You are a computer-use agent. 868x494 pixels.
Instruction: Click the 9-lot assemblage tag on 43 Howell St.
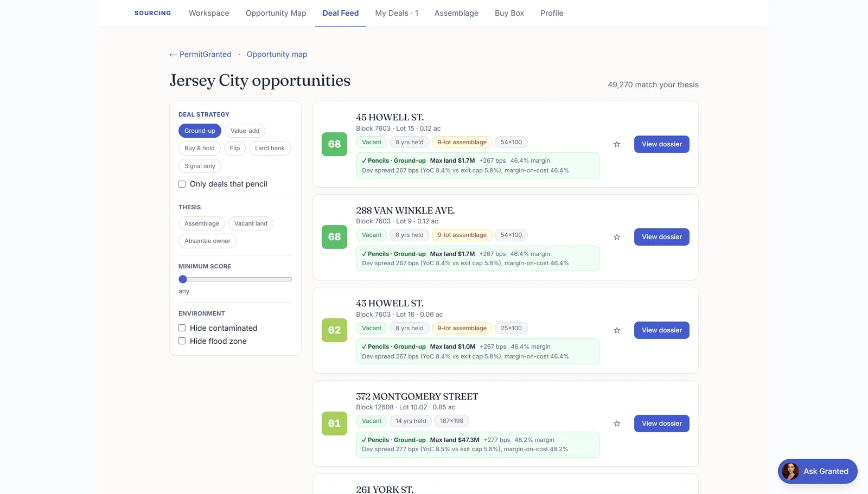pos(462,329)
